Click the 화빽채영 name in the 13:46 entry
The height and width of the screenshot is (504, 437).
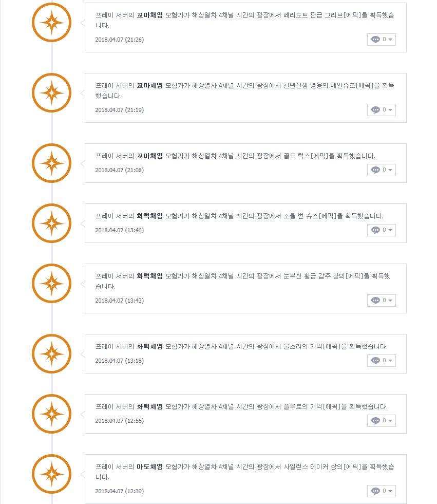click(x=149, y=216)
